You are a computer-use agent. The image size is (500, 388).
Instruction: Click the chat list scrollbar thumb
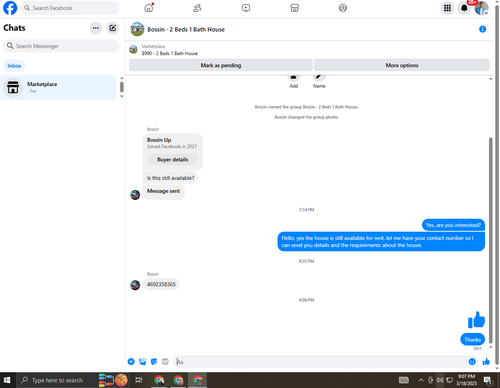click(122, 87)
